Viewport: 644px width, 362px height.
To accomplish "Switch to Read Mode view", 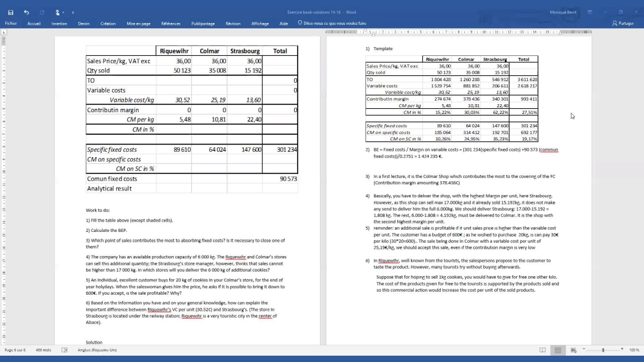I will tap(543, 350).
